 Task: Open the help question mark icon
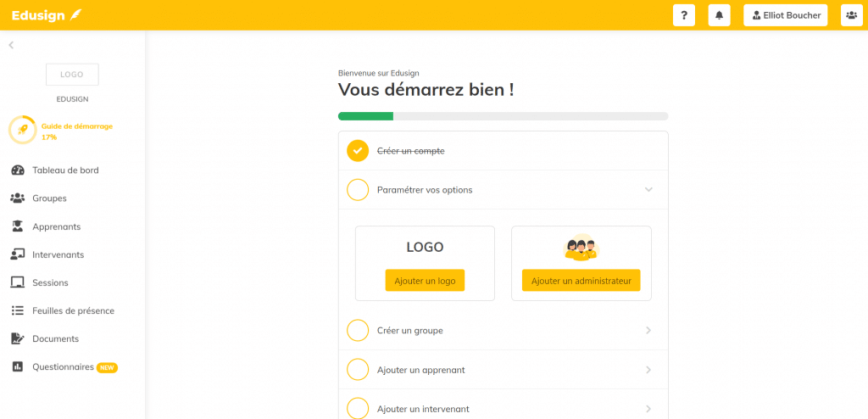(684, 15)
